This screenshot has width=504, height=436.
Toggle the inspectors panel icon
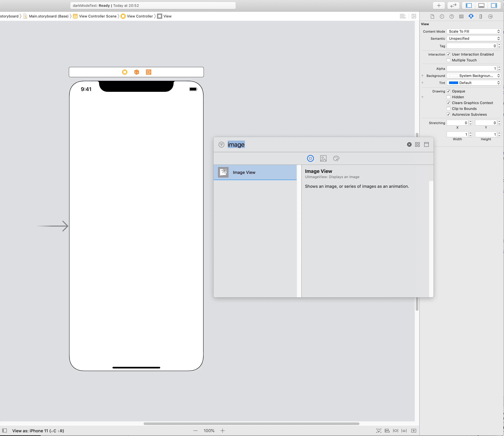point(494,5)
